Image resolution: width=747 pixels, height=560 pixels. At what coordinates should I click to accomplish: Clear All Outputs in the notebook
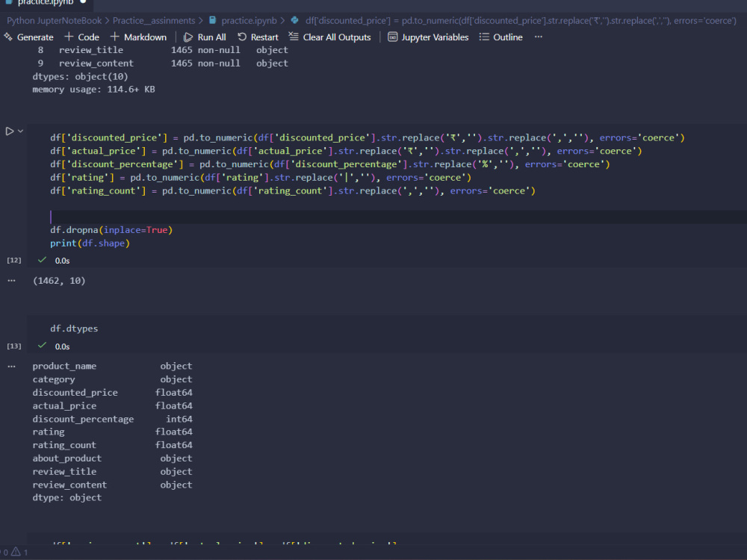click(329, 37)
